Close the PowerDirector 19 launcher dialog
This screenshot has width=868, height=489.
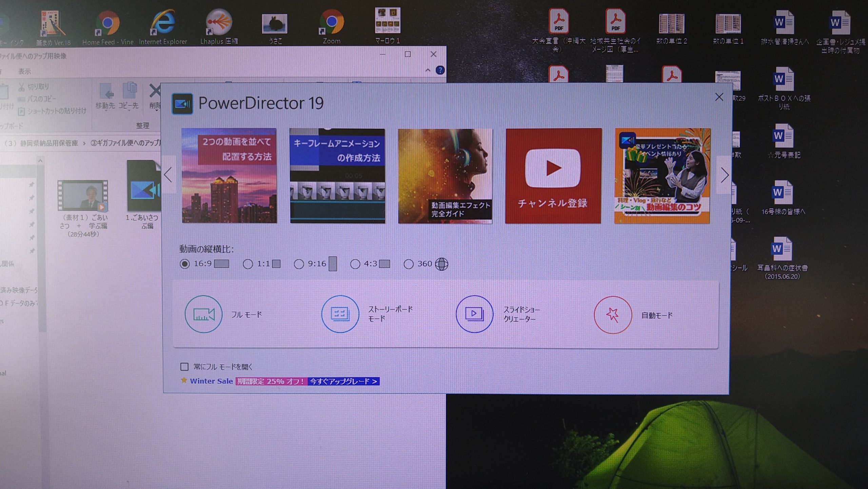pos(719,97)
